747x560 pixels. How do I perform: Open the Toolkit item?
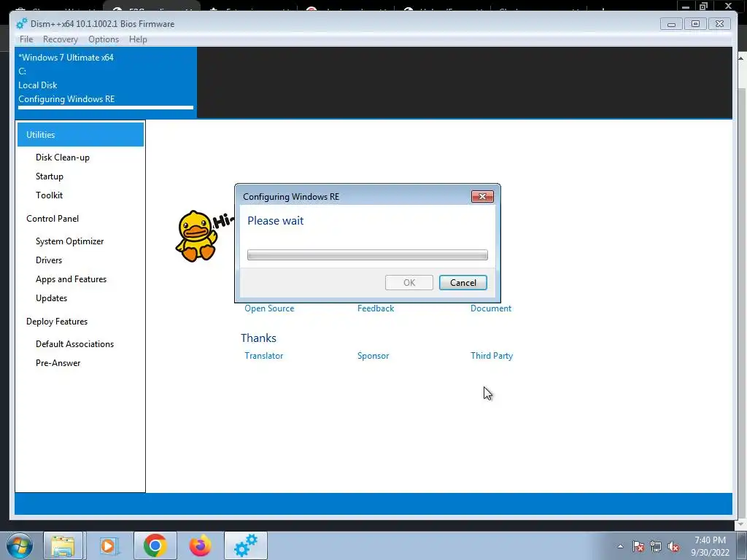[x=49, y=195]
